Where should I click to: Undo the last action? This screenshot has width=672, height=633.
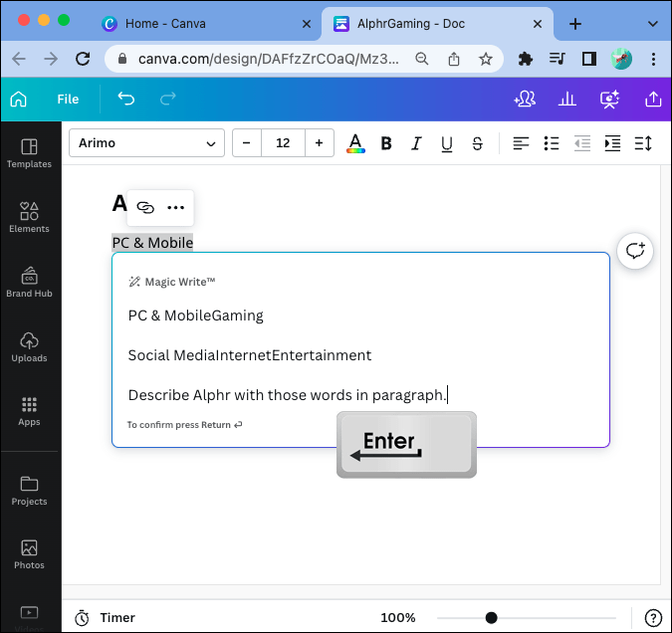126,99
